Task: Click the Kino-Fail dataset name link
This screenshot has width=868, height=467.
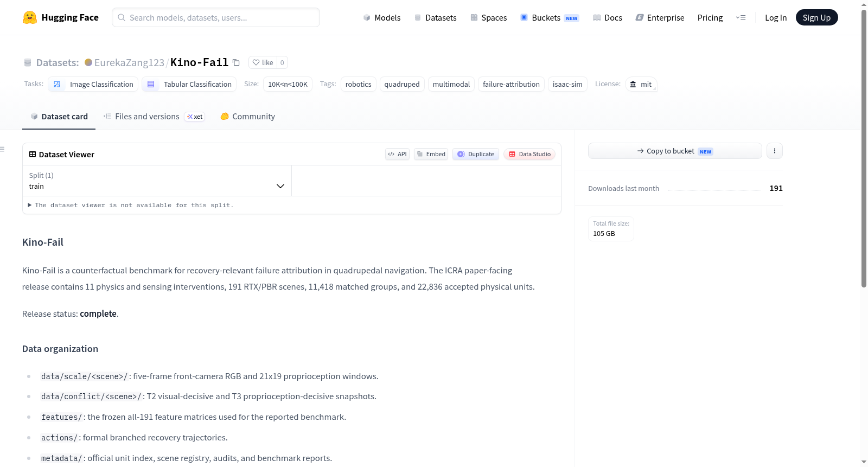Action: click(199, 62)
